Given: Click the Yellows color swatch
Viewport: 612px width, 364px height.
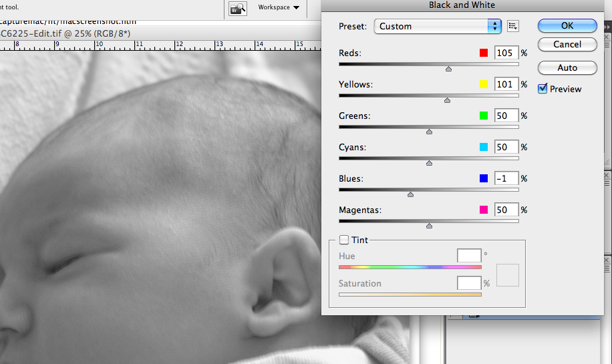Looking at the screenshot, I should tap(484, 84).
